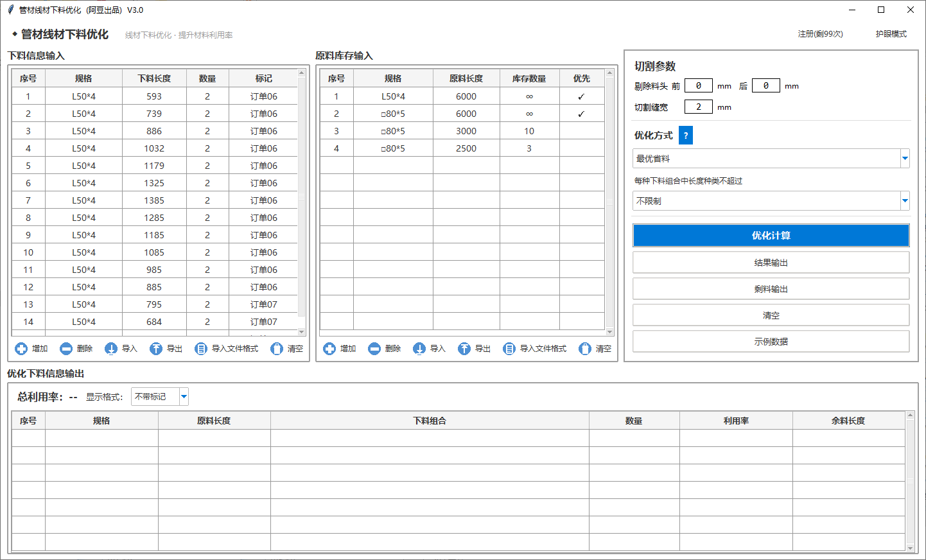
Task: Click the add icon under cutting list table
Action: click(21, 349)
